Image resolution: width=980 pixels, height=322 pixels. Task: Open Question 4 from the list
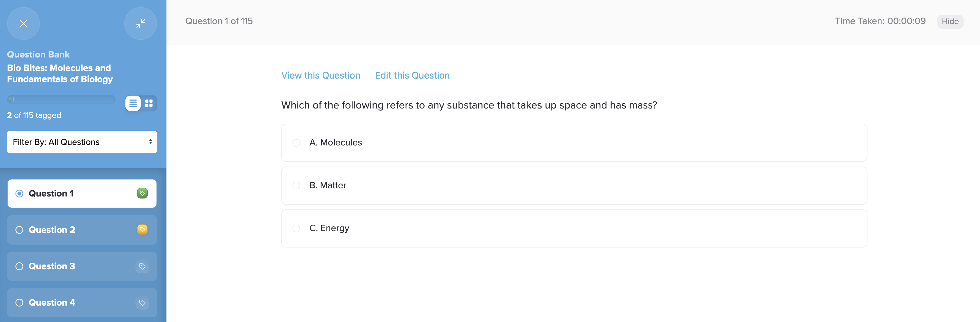click(52, 303)
